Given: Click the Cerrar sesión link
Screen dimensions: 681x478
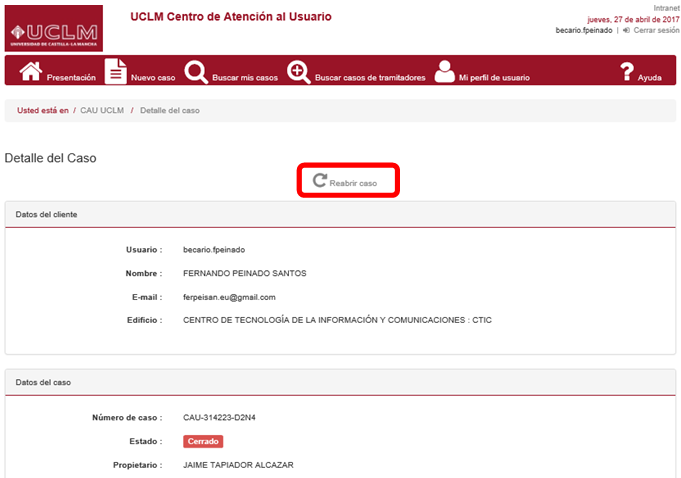Looking at the screenshot, I should (654, 31).
